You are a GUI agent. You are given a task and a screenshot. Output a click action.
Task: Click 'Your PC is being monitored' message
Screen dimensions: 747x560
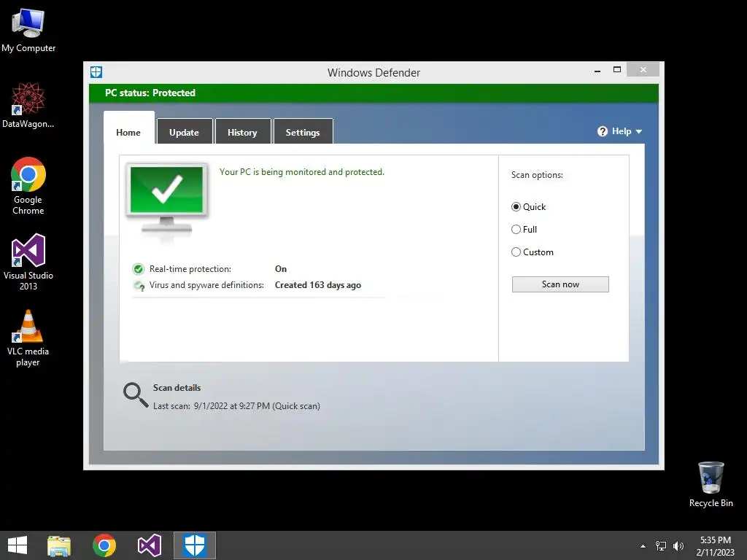(301, 172)
